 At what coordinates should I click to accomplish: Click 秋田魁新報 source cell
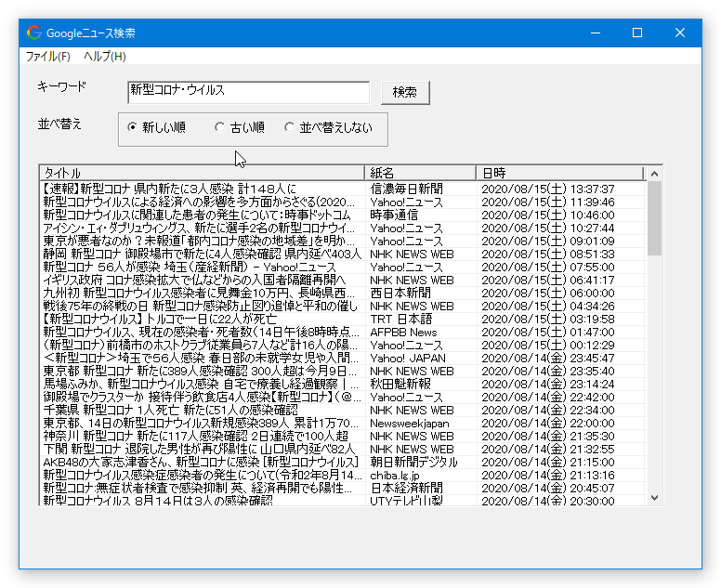(400, 384)
